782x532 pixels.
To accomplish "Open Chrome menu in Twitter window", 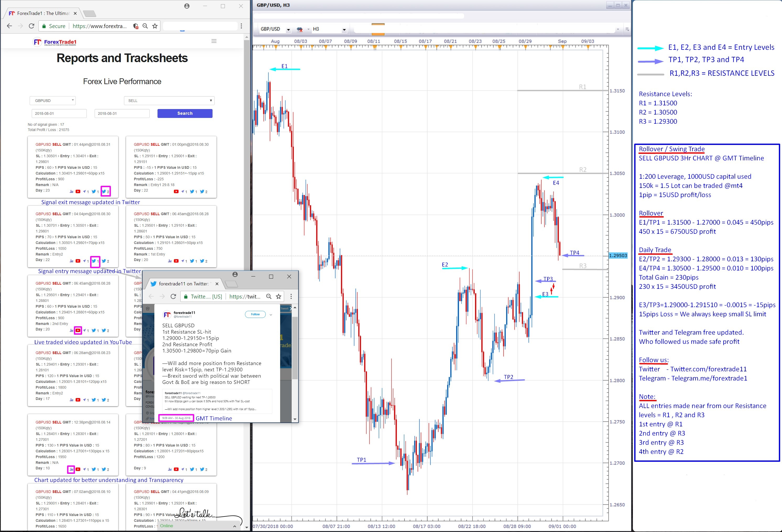I will coord(291,296).
